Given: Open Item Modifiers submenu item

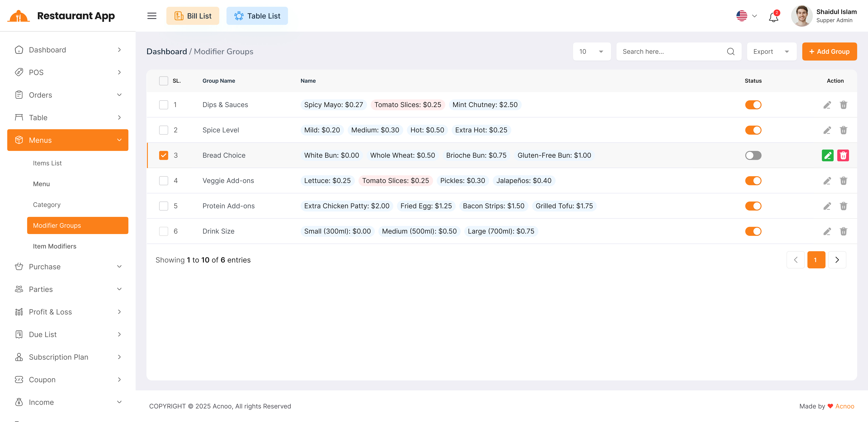Looking at the screenshot, I should [x=55, y=246].
